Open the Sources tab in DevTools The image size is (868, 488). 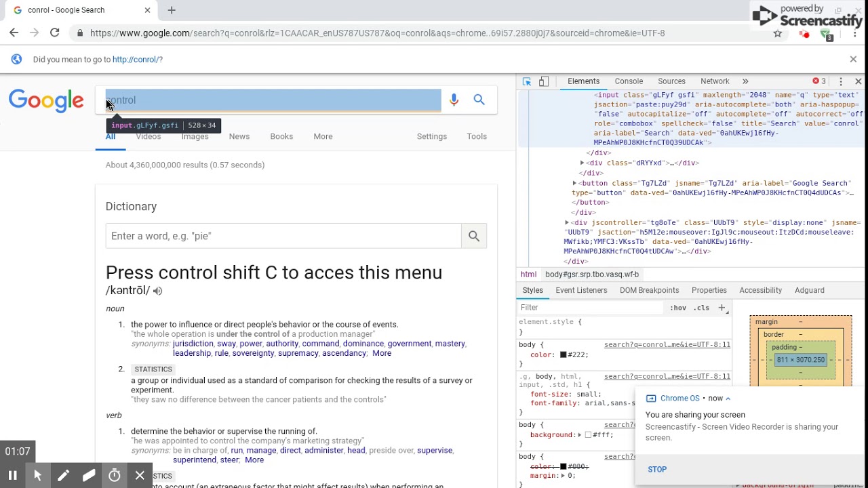coord(671,81)
